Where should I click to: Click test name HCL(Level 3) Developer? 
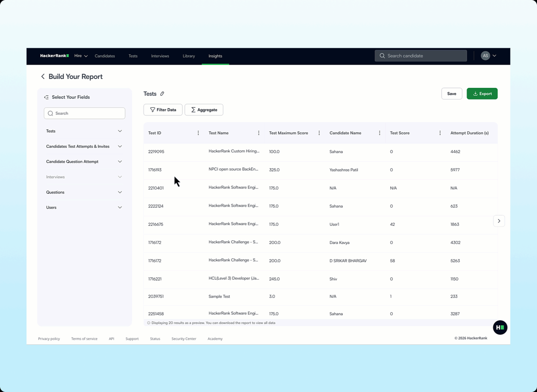(x=234, y=278)
